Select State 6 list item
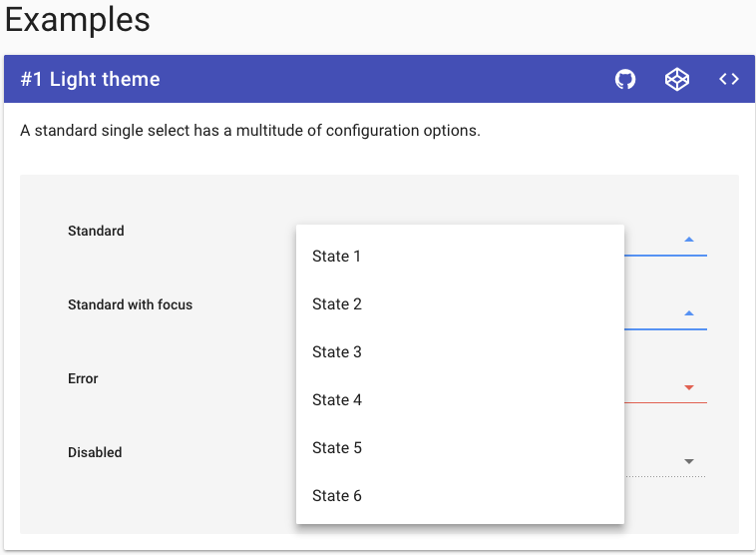The image size is (756, 555). pyautogui.click(x=337, y=496)
